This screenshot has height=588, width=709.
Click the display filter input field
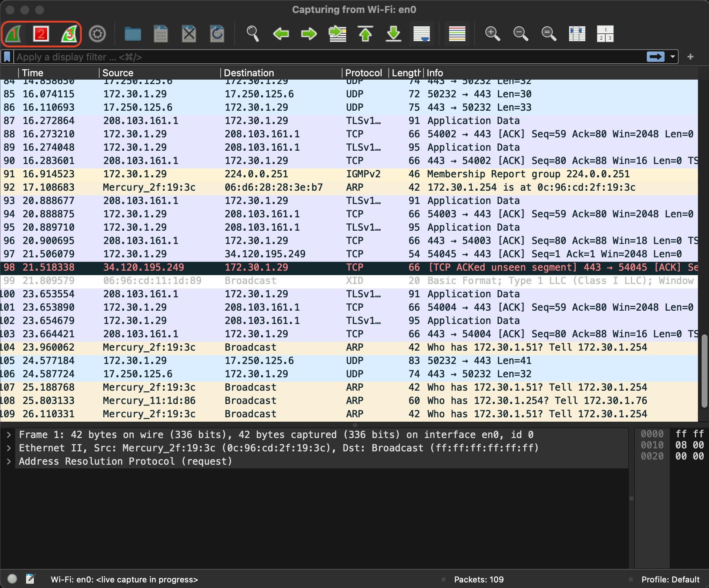point(330,57)
